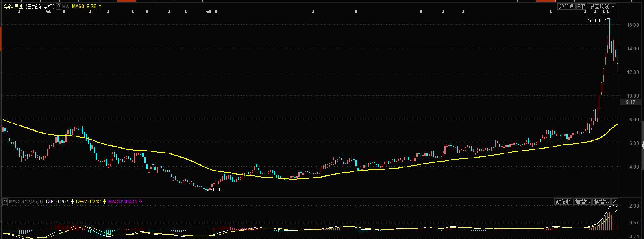Select the stock title 华谊集团 (日线,前复权)
This screenshot has height=239, width=644.
click(29, 7)
